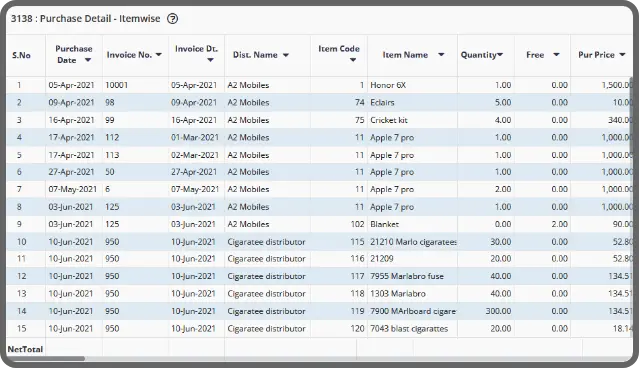
Task: Open the Quantity column filter arrow
Action: [500, 55]
